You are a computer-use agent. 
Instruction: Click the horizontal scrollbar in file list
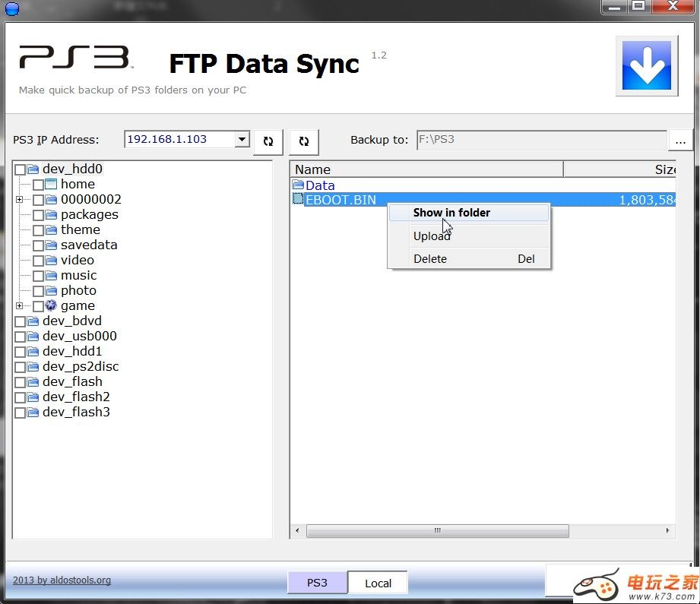pyautogui.click(x=437, y=531)
